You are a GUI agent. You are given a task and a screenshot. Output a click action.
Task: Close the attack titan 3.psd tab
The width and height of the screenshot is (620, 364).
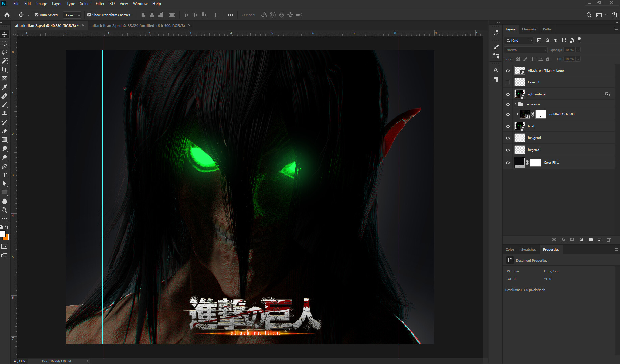pos(83,25)
